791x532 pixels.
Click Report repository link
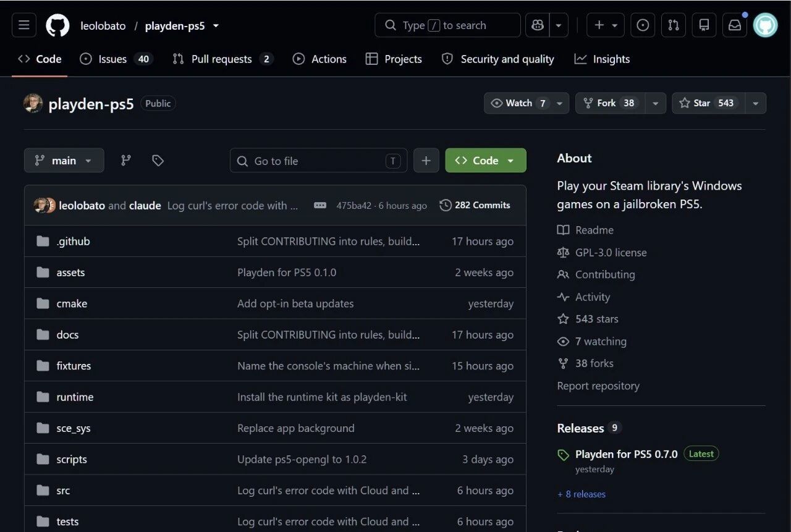click(x=598, y=386)
